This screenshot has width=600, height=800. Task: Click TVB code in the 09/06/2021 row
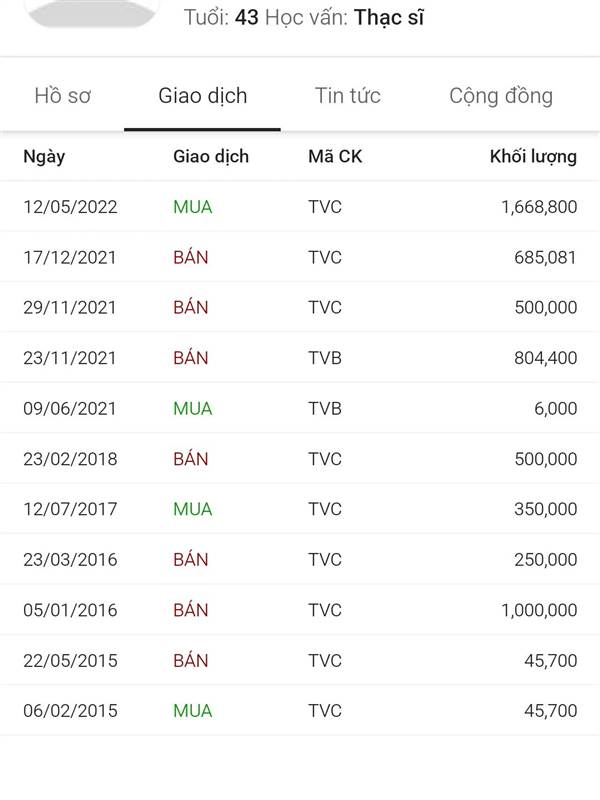pos(324,408)
